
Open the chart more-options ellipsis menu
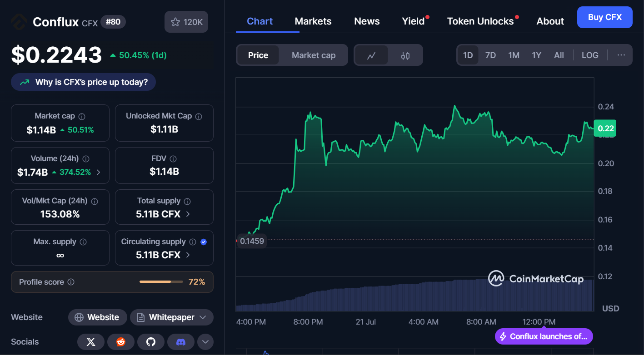pos(621,55)
